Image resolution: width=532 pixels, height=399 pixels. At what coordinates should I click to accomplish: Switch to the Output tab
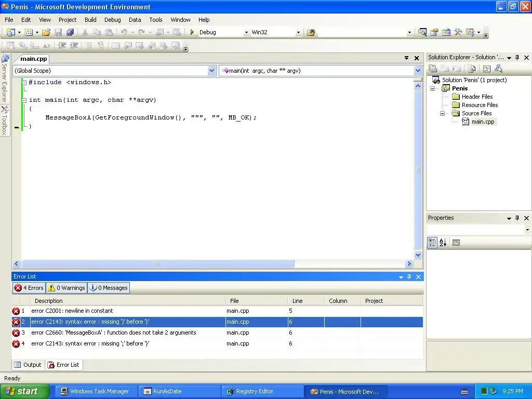pos(28,365)
